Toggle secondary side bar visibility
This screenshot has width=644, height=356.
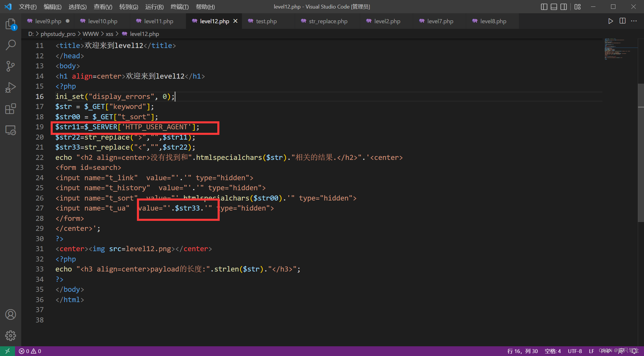(x=564, y=6)
